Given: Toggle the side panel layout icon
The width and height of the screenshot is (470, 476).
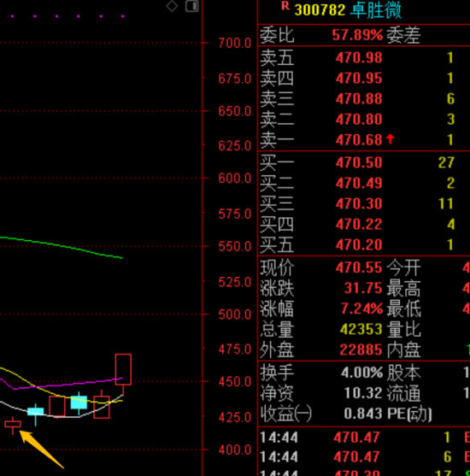Looking at the screenshot, I should pyautogui.click(x=192, y=6).
